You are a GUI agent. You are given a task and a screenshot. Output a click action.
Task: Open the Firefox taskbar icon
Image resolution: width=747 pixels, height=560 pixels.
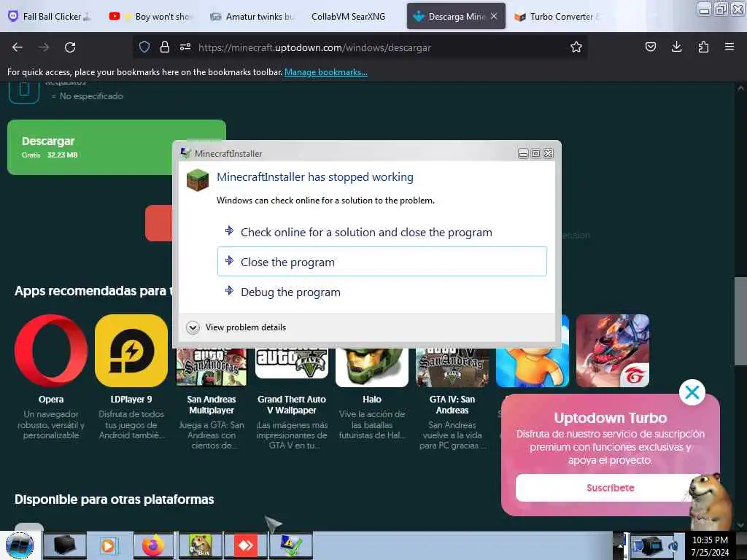[153, 545]
